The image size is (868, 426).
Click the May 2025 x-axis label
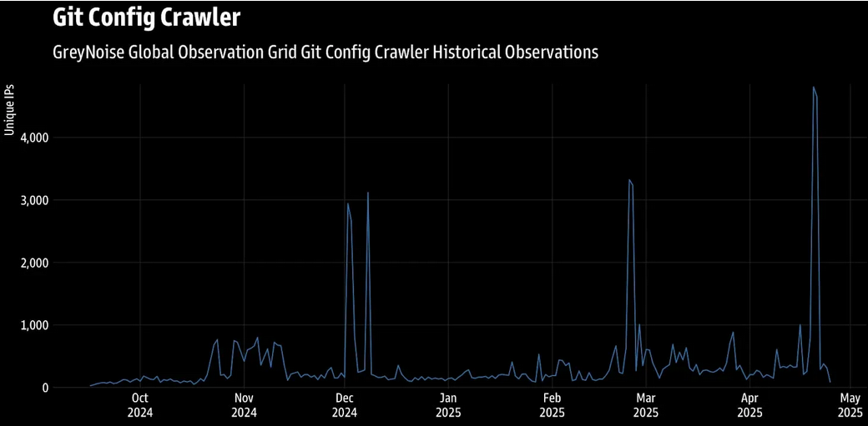pos(850,405)
